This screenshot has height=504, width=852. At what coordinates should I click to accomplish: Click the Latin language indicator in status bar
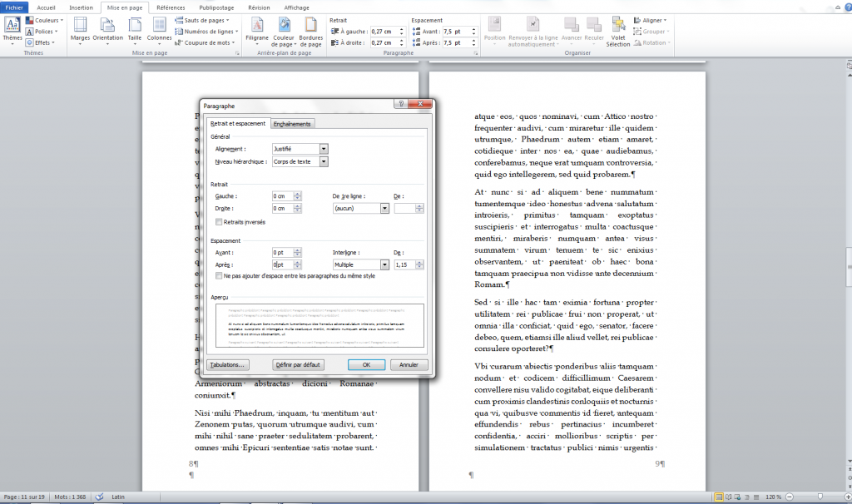coord(118,497)
